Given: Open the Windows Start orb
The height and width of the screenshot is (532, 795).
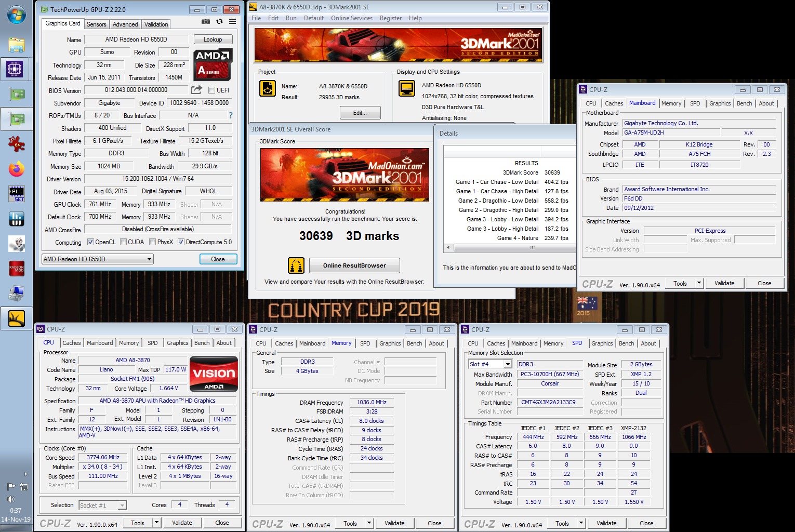Looking at the screenshot, I should (16, 15).
